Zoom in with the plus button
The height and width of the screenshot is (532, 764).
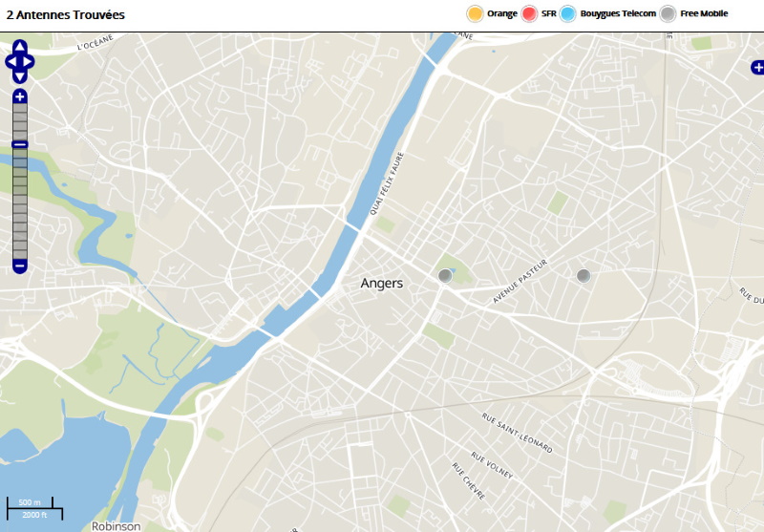tap(20, 96)
